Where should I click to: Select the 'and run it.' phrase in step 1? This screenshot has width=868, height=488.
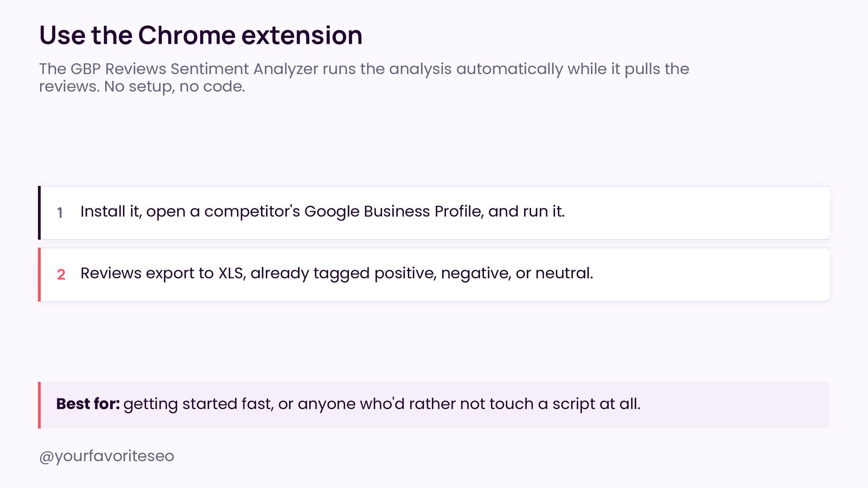[x=527, y=211]
